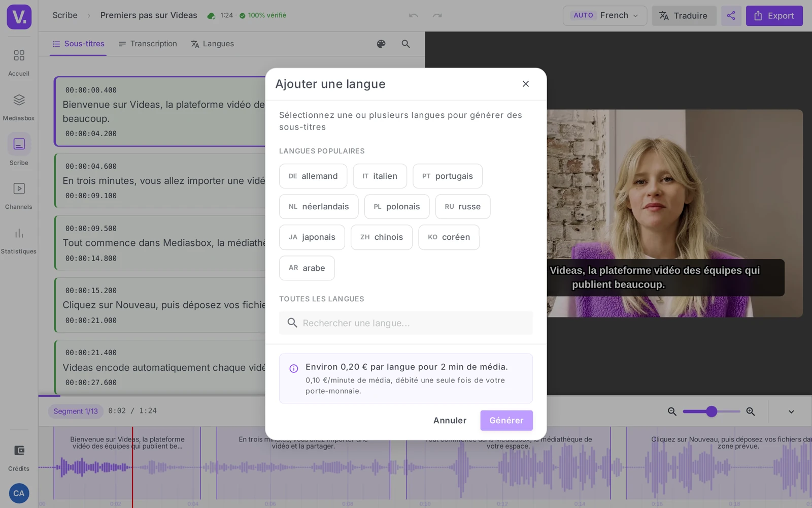Viewport: 812px width, 508px height.
Task: Open Channels in the sidebar
Action: tap(19, 196)
